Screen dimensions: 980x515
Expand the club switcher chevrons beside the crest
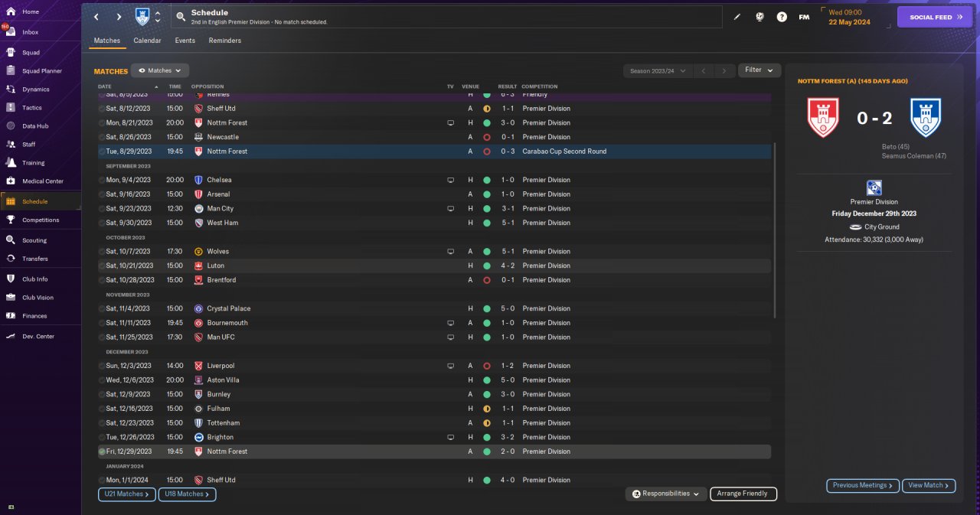pos(158,17)
